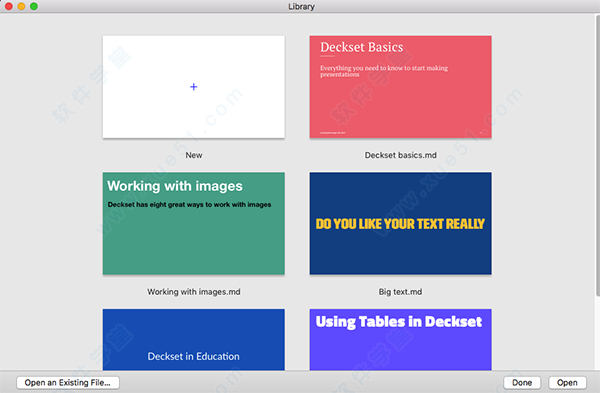
Task: Click the scrollbar track below the thumb
Action: pyautogui.click(x=597, y=332)
